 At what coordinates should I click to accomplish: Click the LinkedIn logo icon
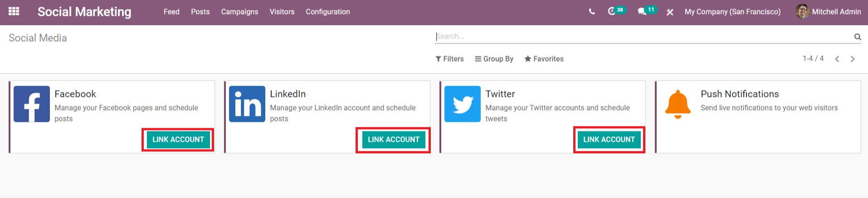[247, 104]
